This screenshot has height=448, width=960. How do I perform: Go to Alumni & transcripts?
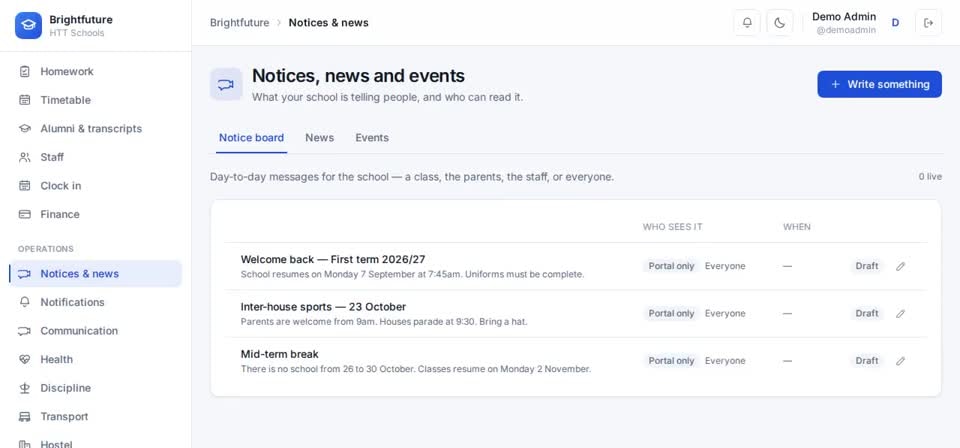96,129
